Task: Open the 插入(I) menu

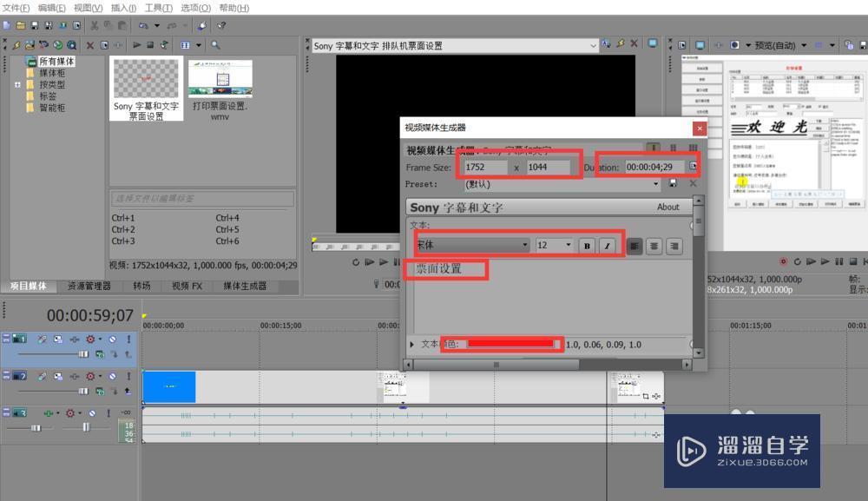Action: [123, 8]
